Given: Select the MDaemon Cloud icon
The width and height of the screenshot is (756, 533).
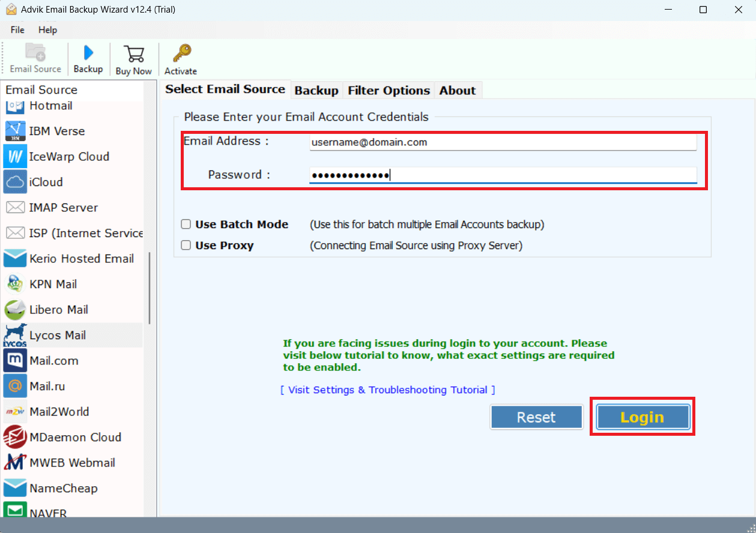Looking at the screenshot, I should 15,437.
